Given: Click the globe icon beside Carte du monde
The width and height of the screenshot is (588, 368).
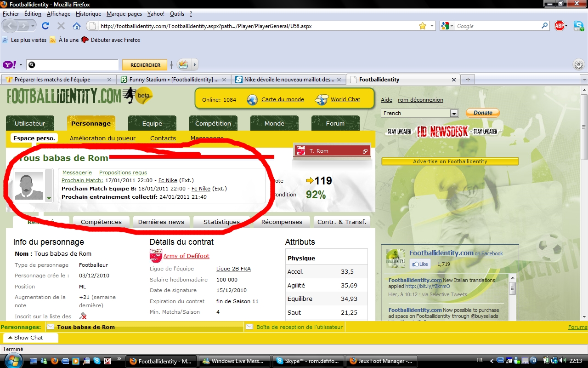Looking at the screenshot, I should click(252, 99).
